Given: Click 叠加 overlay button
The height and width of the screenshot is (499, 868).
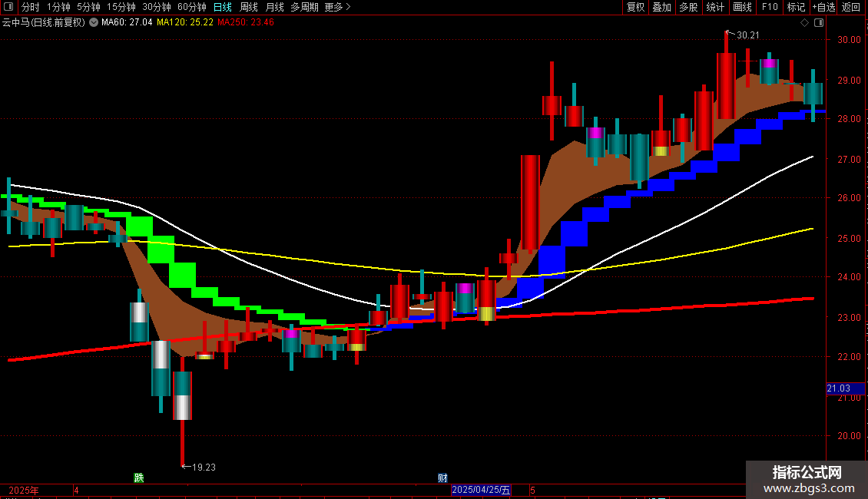Looking at the screenshot, I should (x=661, y=7).
